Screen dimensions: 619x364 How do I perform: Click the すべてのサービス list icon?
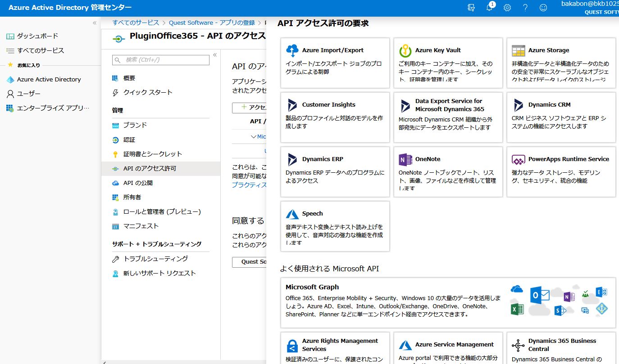(10, 50)
